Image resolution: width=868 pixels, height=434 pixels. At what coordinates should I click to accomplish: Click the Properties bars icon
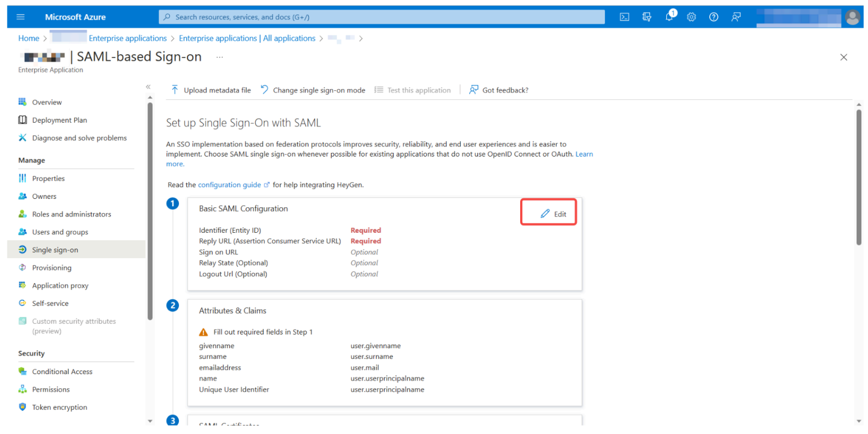click(23, 178)
